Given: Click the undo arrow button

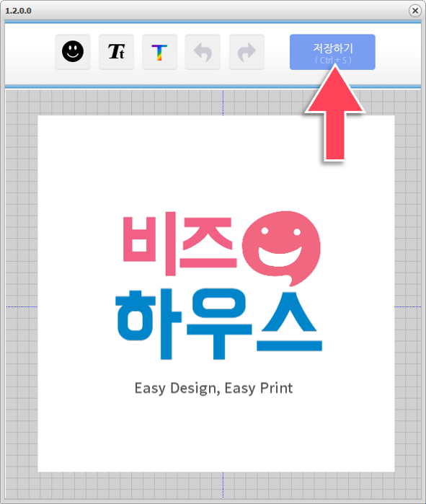Looking at the screenshot, I should (x=203, y=52).
